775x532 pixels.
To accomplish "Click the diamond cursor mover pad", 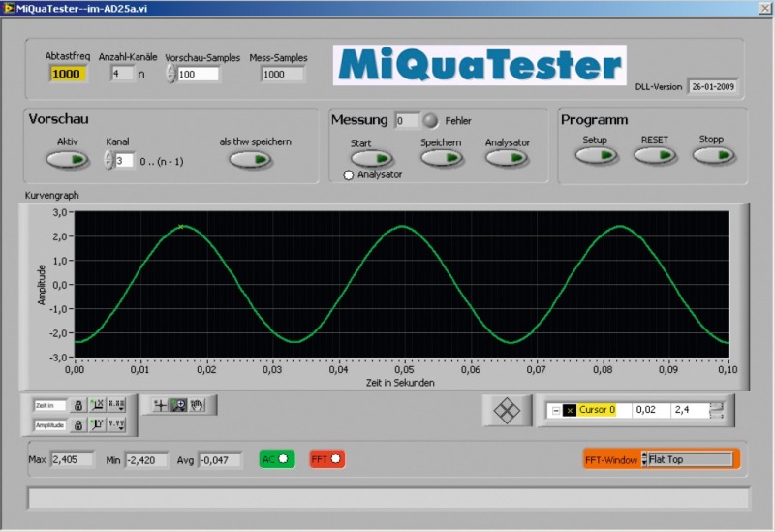I will 507,411.
